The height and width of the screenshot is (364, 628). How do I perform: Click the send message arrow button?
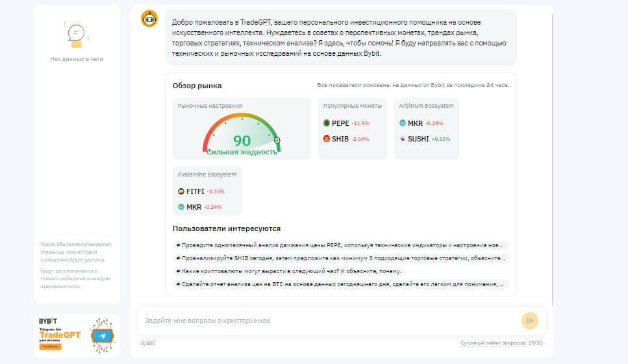[x=529, y=321]
